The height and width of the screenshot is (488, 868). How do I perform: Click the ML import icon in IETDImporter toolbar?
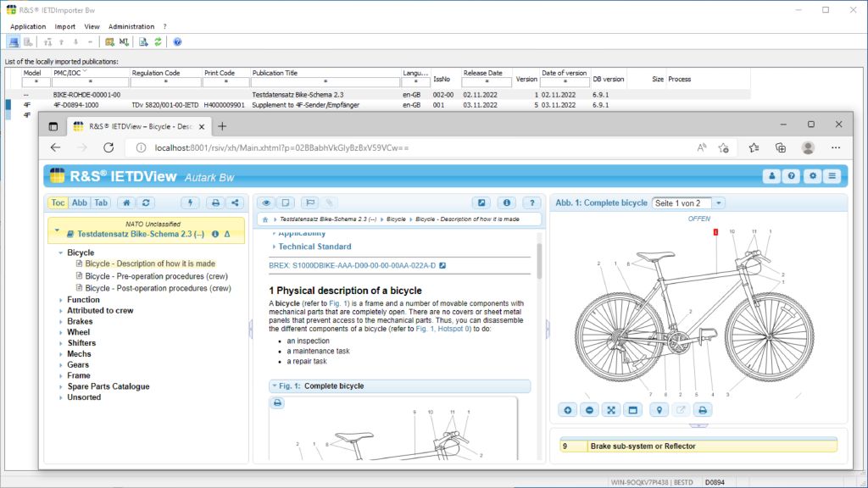point(124,42)
